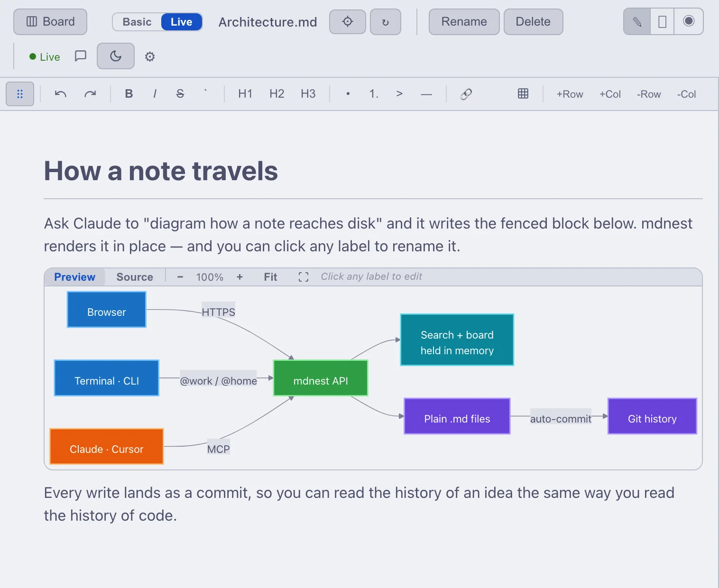
Task: Click the Claude · Cursor diagram node
Action: tap(107, 447)
